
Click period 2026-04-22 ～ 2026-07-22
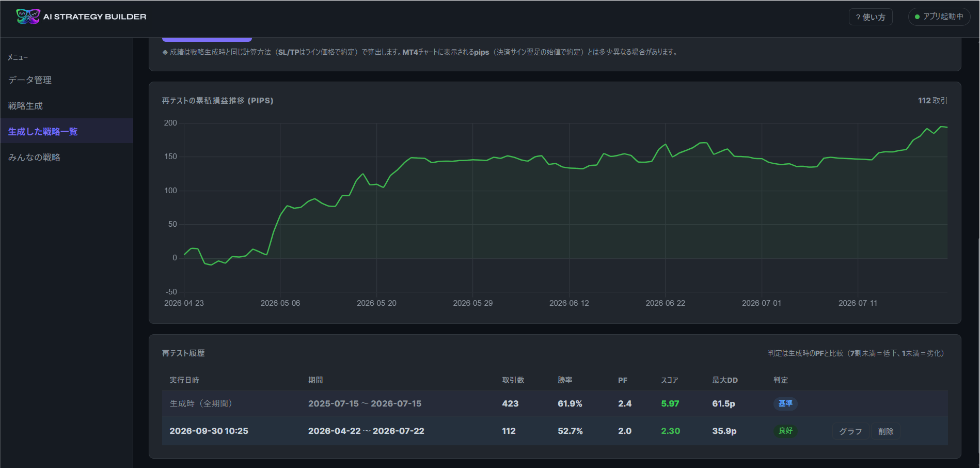pyautogui.click(x=366, y=431)
